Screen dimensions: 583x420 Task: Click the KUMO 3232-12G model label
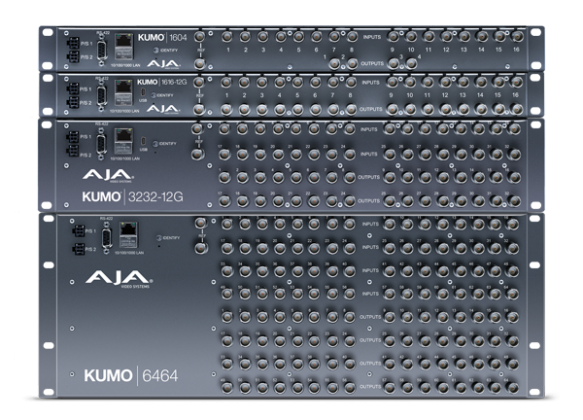pos(132,197)
